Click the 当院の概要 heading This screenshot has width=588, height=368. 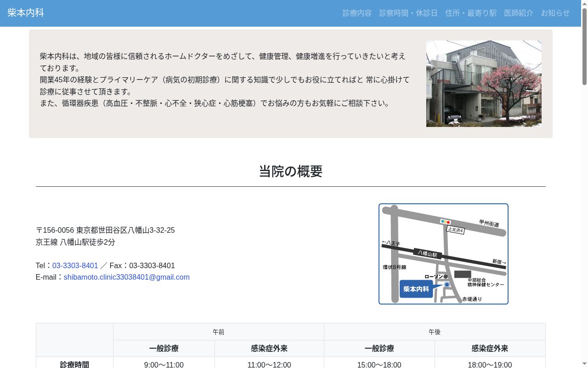pos(291,171)
